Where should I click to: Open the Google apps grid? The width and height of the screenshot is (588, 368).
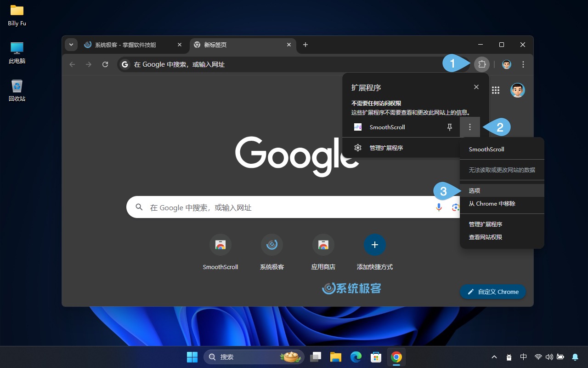pyautogui.click(x=496, y=90)
